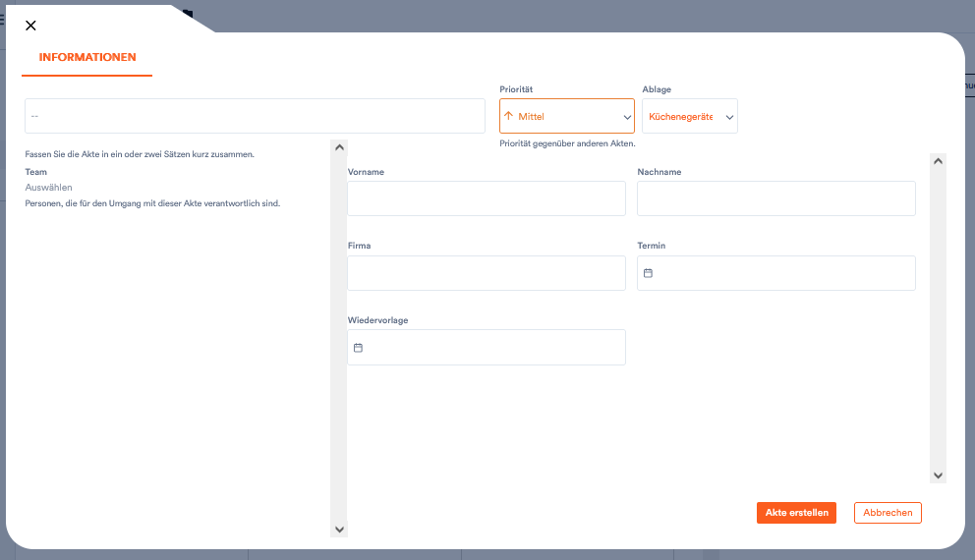Open the Ablage dropdown showing Küchenegeräte

pyautogui.click(x=690, y=116)
